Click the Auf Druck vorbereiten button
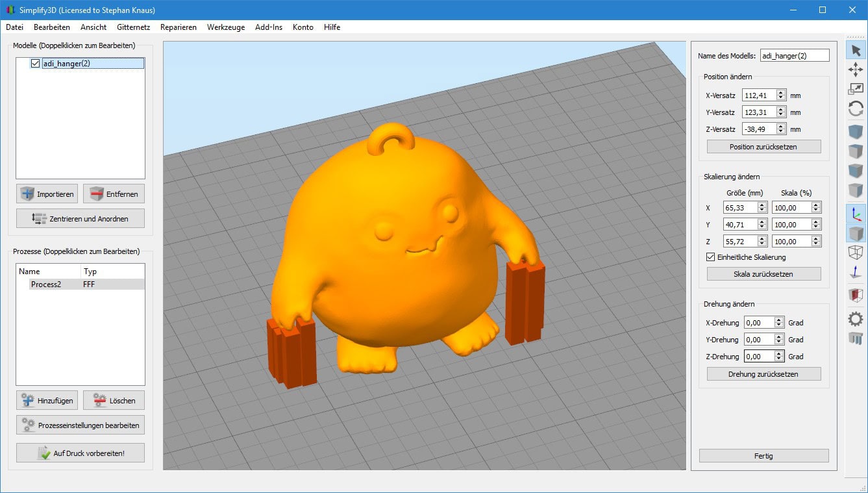Screen dimensions: 868x493 coord(81,453)
